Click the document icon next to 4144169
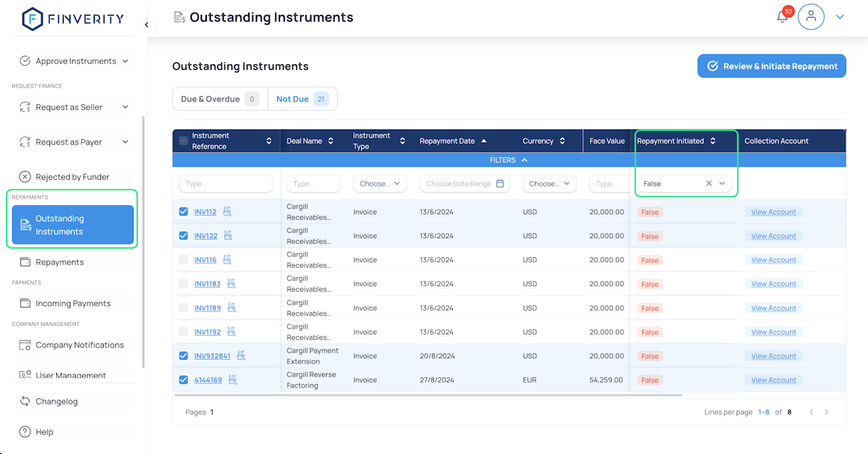The image size is (868, 454). [233, 380]
